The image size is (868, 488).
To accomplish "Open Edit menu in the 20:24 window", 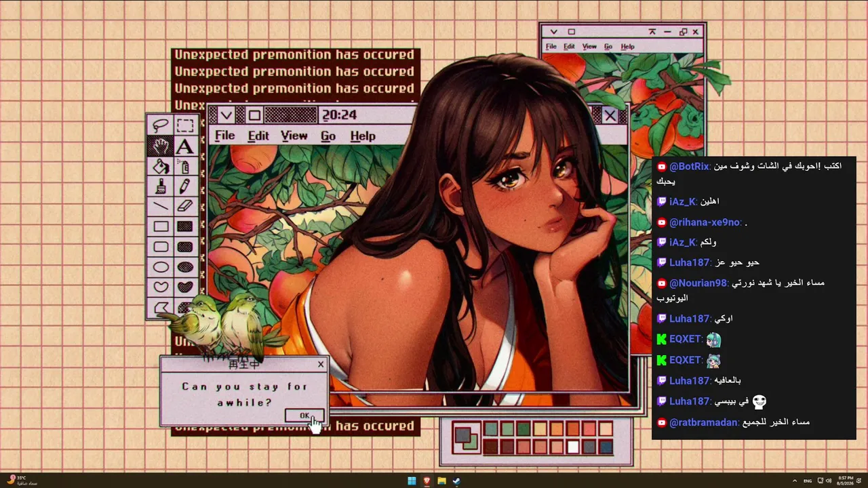I will pos(258,136).
